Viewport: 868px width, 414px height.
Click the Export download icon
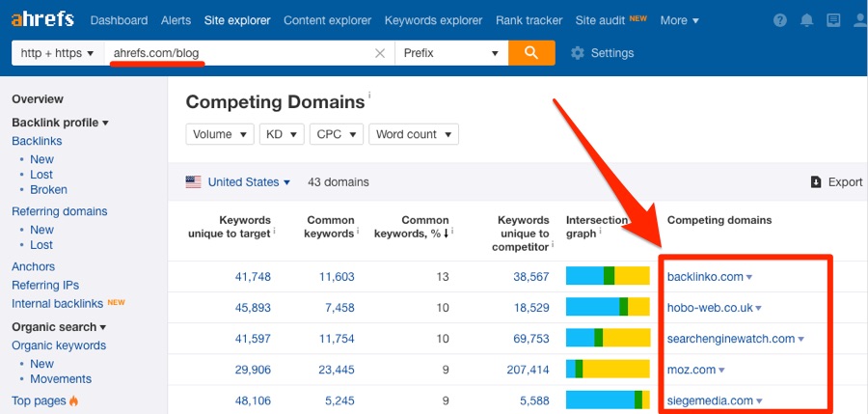click(815, 181)
